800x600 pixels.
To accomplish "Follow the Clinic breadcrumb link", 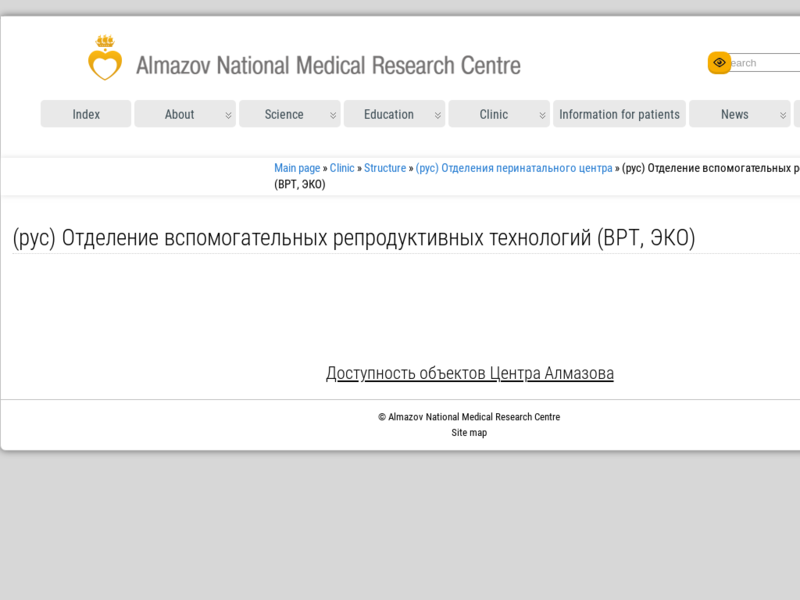I will click(x=342, y=168).
